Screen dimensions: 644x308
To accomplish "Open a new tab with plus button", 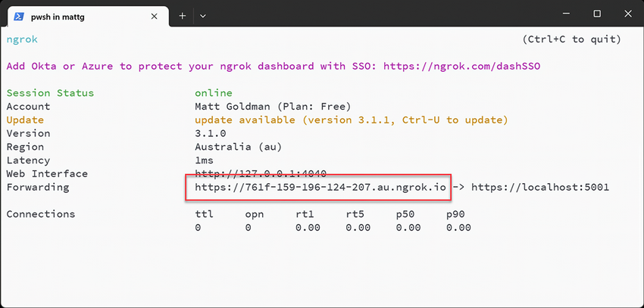I will coord(183,15).
